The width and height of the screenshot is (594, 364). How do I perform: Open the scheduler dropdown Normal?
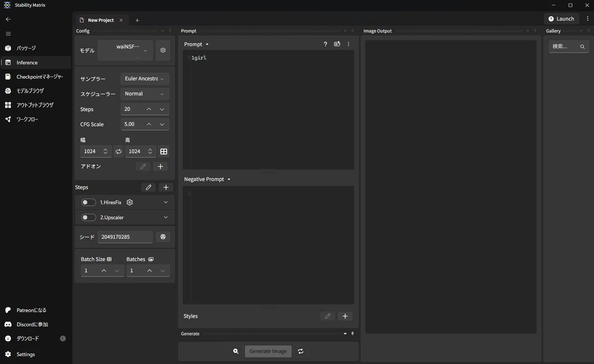point(145,93)
